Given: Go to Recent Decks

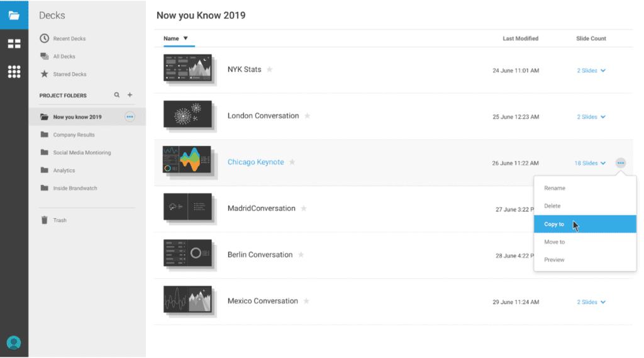Looking at the screenshot, I should click(69, 38).
